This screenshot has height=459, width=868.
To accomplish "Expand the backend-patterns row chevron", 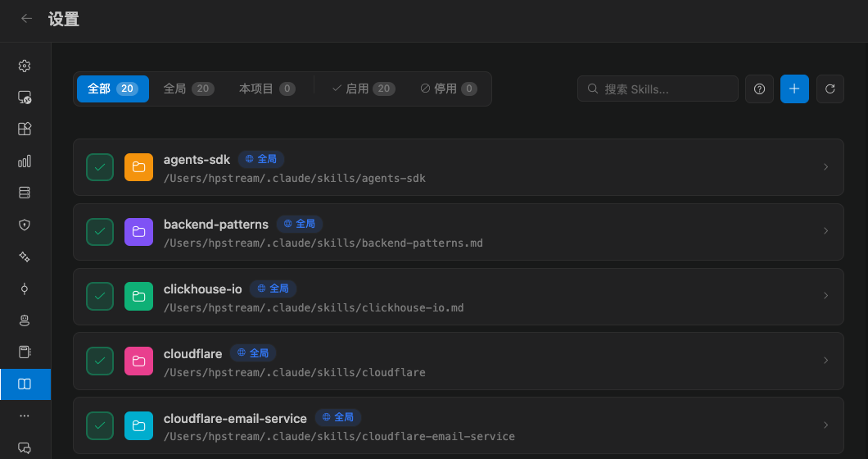I will (x=825, y=230).
